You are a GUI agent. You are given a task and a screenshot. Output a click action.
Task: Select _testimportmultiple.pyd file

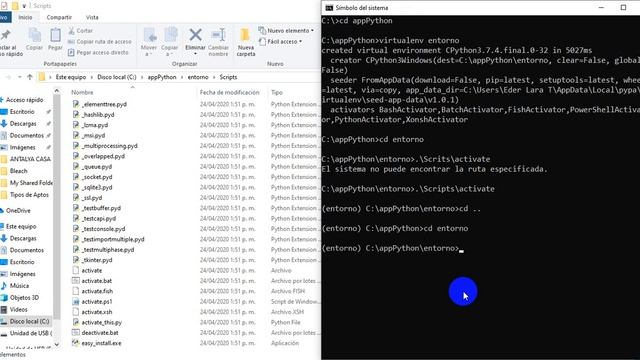tap(113, 239)
